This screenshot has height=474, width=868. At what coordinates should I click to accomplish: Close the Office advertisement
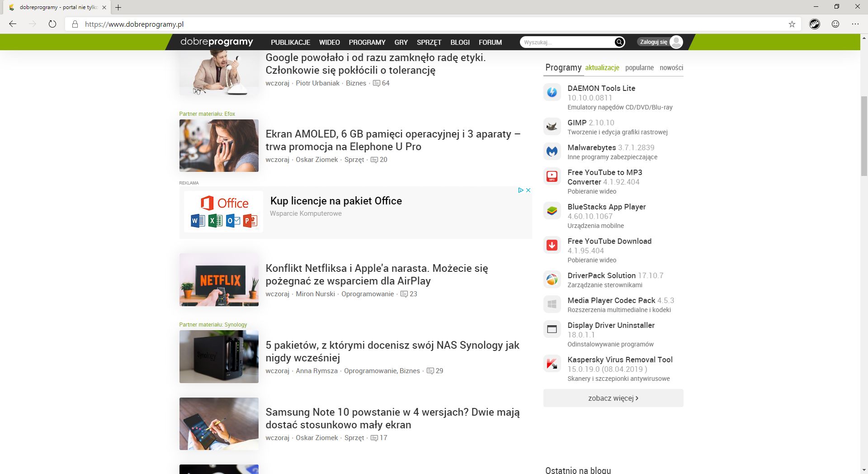pyautogui.click(x=528, y=190)
